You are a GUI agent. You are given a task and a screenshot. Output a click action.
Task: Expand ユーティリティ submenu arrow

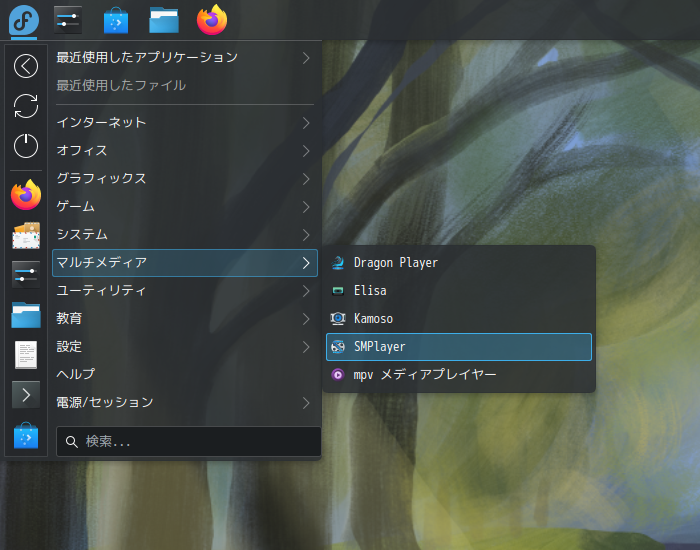(x=306, y=291)
